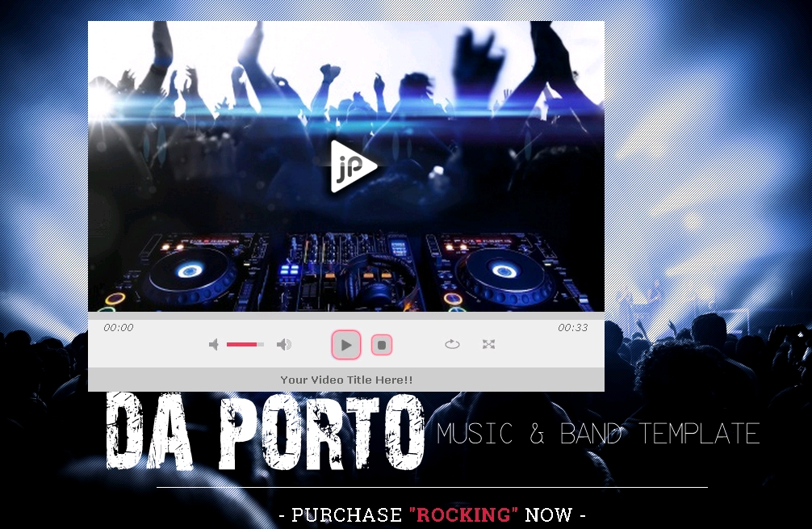Screen dimensions: 812x529
Task: Click the large play overlay on the video
Action: (353, 166)
